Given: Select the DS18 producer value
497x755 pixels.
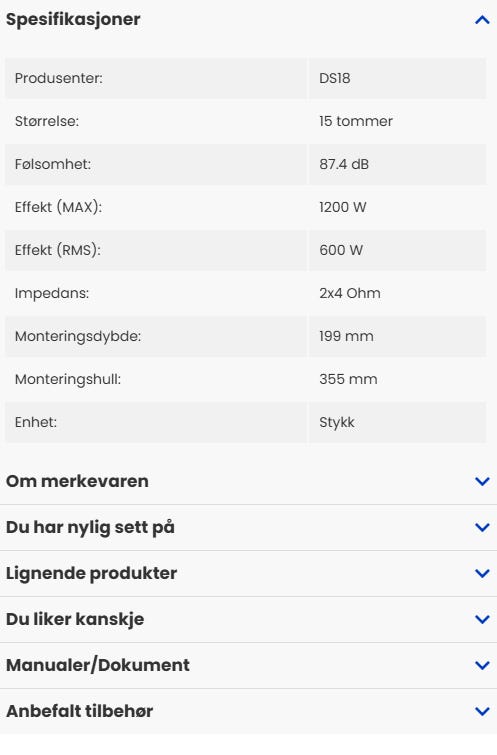Looking at the screenshot, I should coord(335,78).
